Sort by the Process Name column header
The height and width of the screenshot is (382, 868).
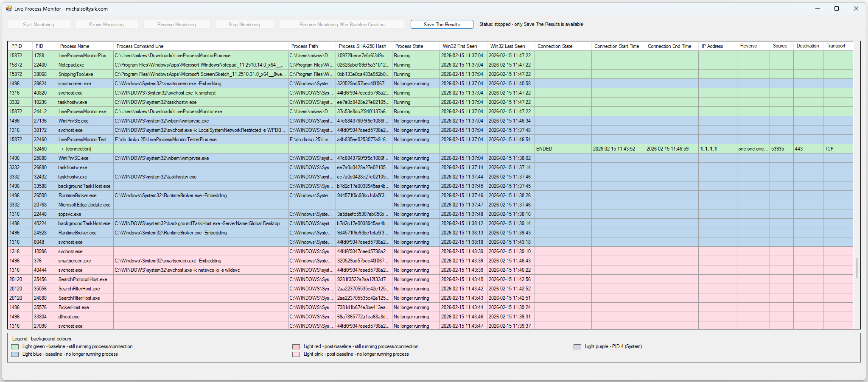[75, 46]
